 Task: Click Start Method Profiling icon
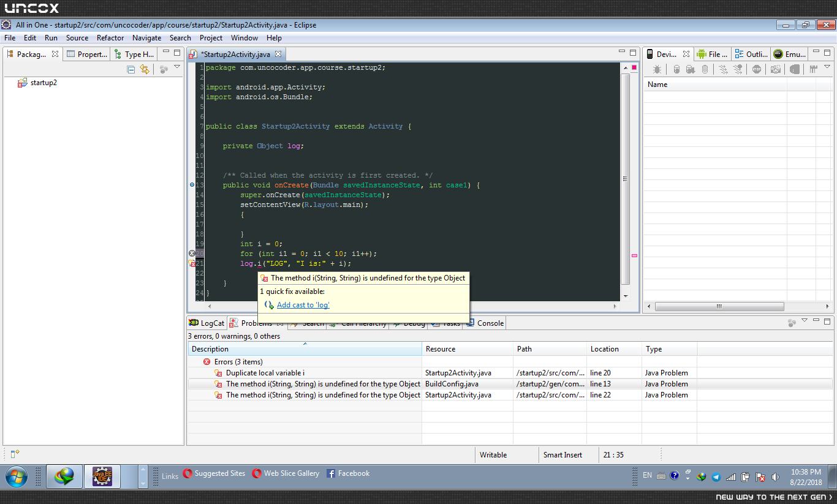point(738,69)
